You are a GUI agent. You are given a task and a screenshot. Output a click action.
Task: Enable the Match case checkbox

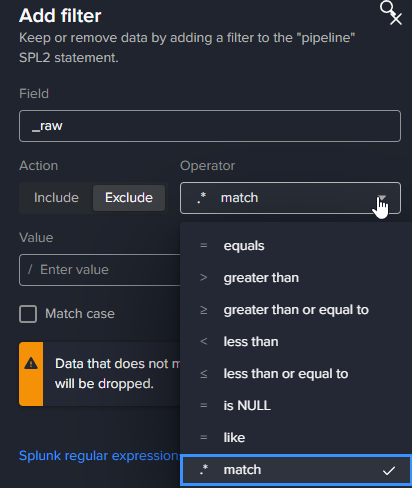point(28,314)
